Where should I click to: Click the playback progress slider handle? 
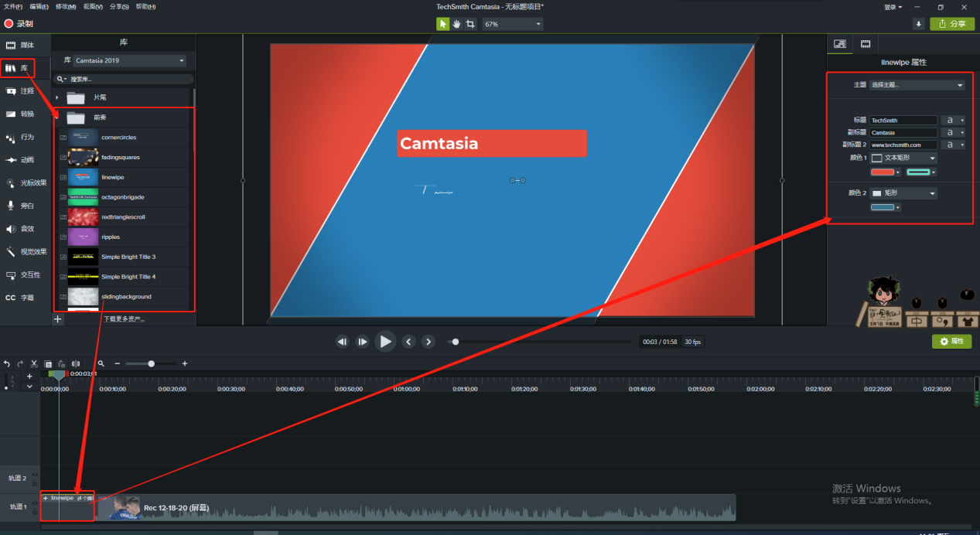(x=456, y=342)
